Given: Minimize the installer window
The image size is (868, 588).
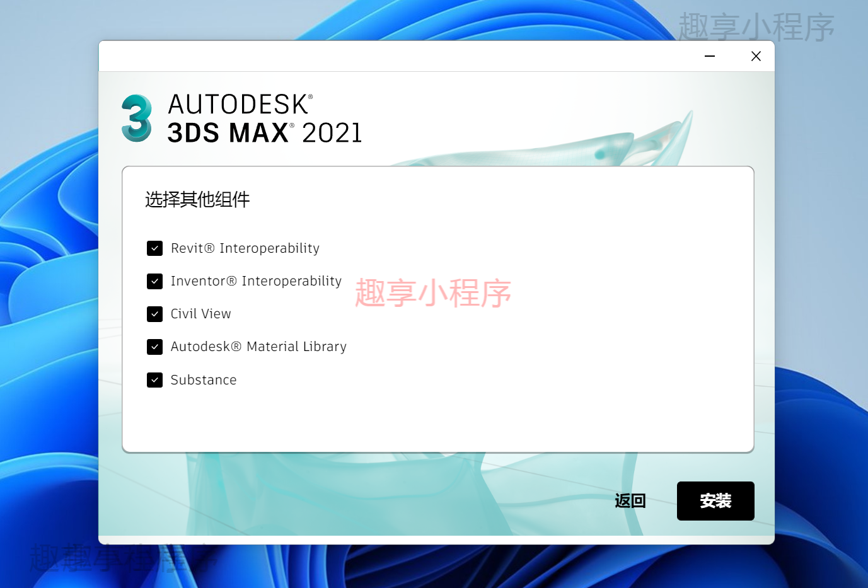Looking at the screenshot, I should (710, 56).
